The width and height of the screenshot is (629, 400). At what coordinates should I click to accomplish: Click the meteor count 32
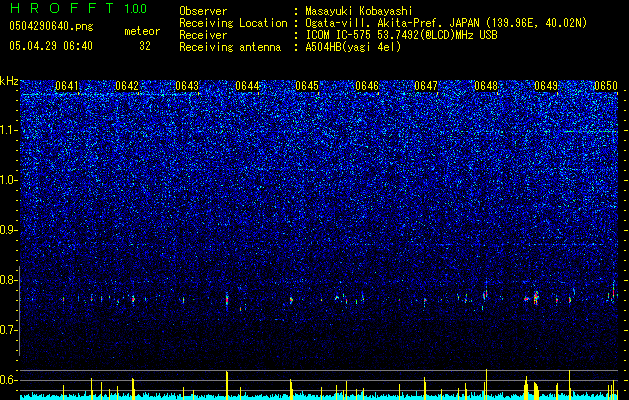click(145, 46)
